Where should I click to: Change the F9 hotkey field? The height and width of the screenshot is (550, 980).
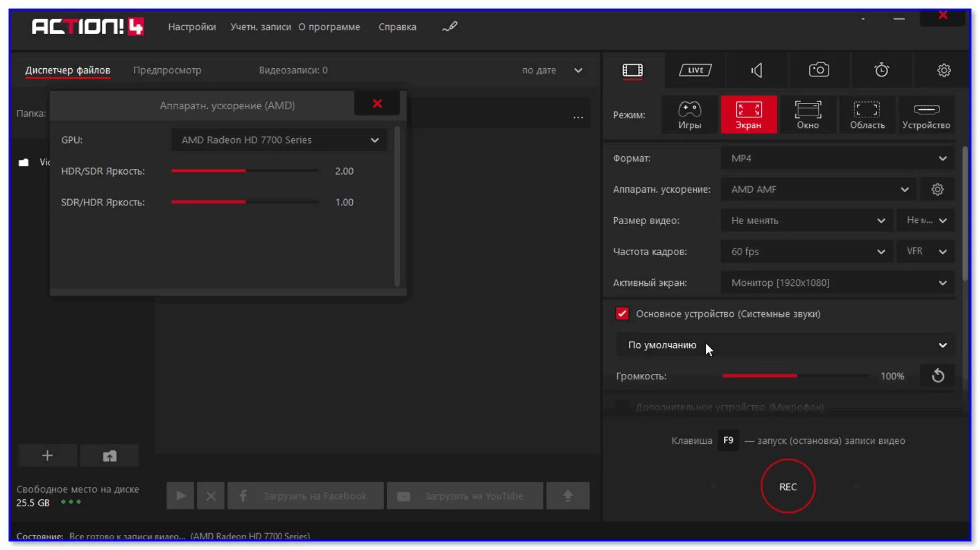coord(728,441)
